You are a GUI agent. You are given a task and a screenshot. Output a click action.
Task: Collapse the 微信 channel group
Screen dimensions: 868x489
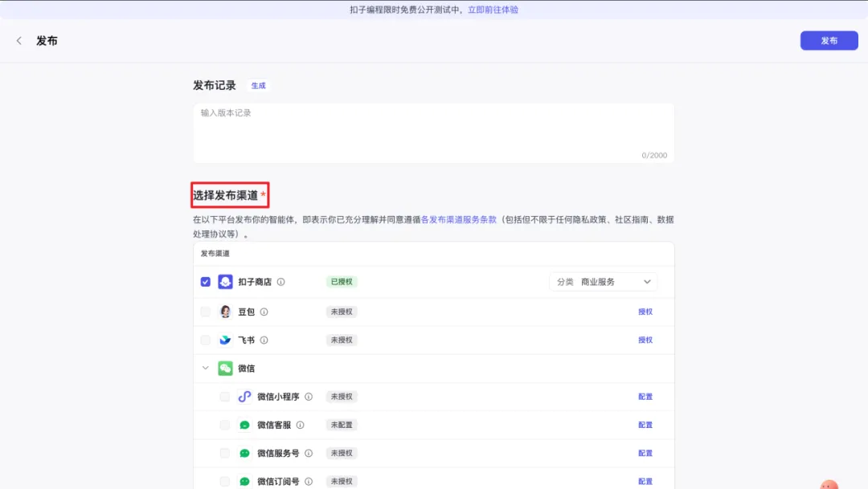[206, 368]
